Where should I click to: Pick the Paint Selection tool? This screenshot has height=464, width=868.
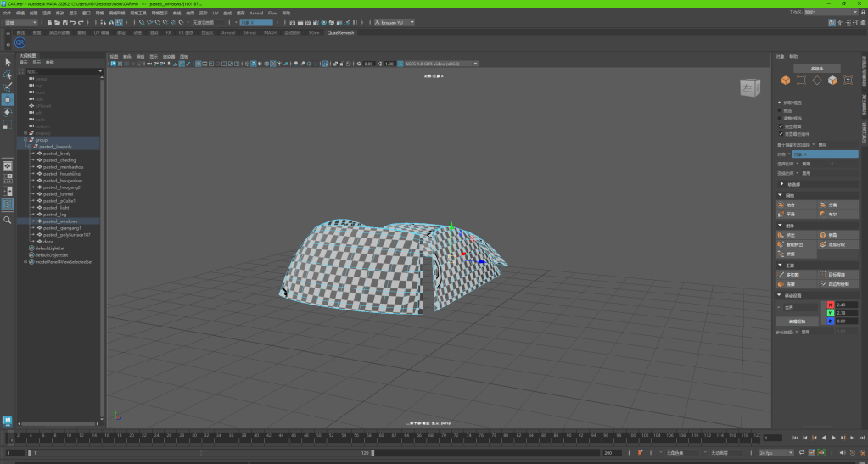click(x=8, y=87)
